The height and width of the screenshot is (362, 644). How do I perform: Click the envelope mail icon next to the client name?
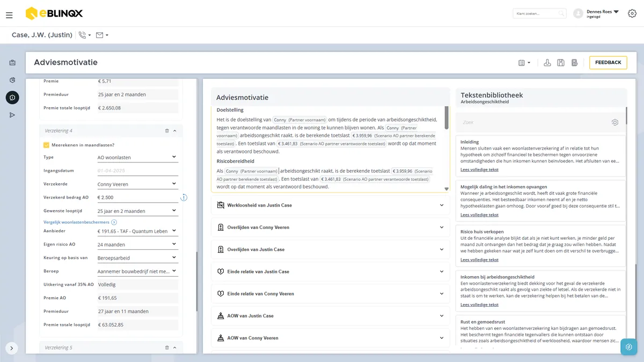[x=99, y=35]
